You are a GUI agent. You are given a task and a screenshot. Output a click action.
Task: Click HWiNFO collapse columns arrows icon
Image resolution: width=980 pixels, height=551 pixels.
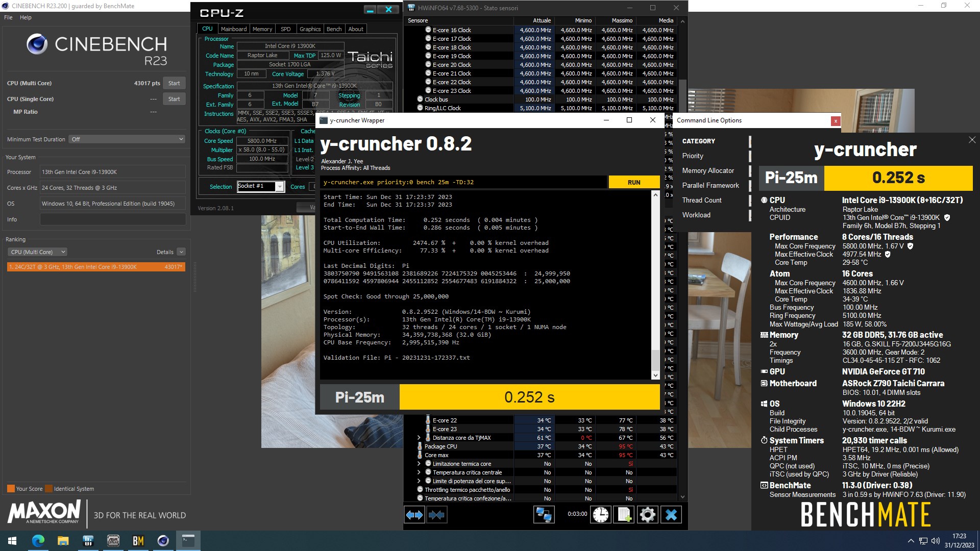point(436,515)
